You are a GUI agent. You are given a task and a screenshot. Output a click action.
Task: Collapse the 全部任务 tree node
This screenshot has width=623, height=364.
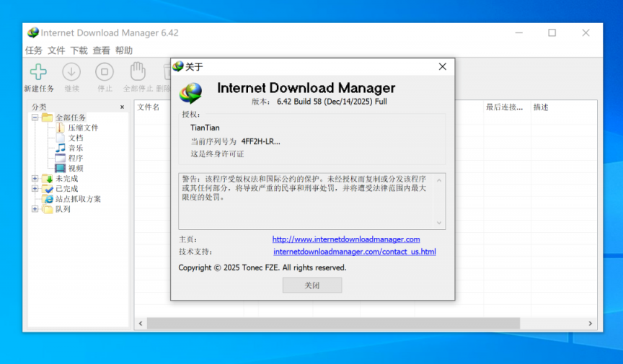tap(35, 117)
